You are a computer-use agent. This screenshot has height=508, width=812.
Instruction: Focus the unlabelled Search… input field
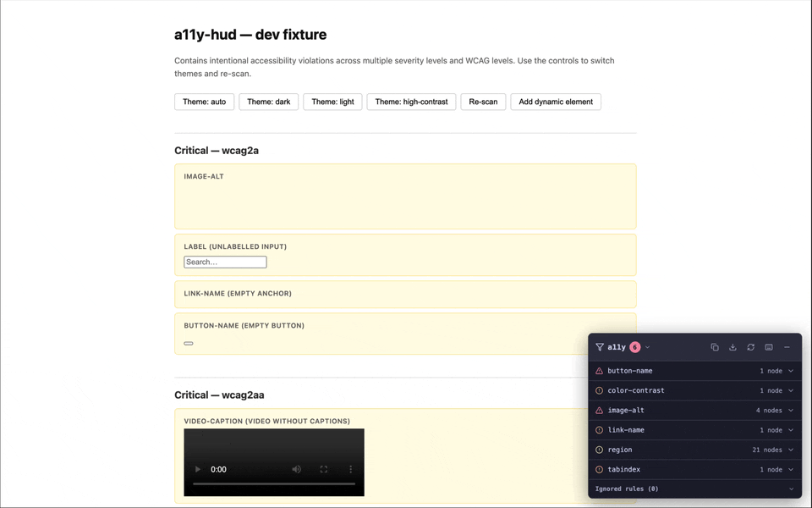pyautogui.click(x=225, y=262)
